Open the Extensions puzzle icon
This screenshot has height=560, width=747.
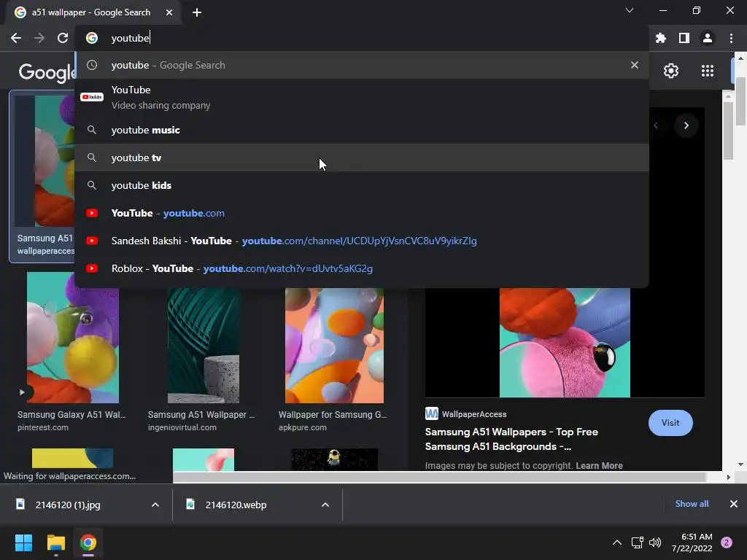point(660,38)
